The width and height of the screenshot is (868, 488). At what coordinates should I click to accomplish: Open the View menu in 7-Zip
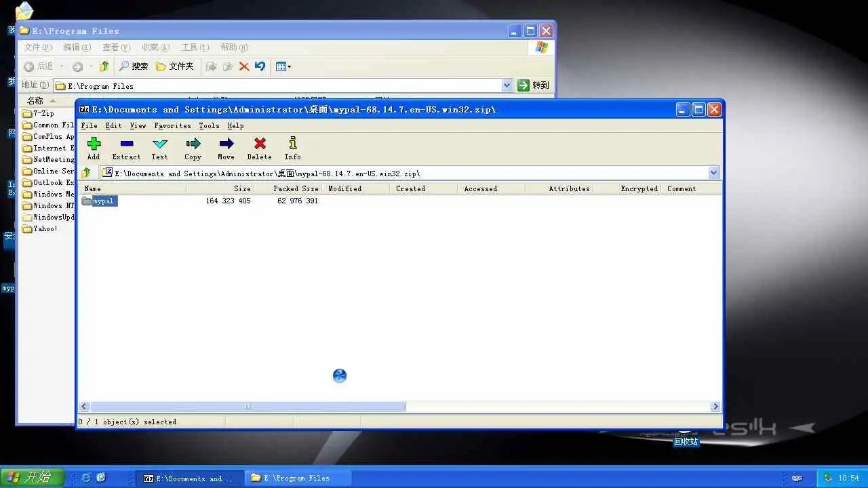tap(138, 125)
